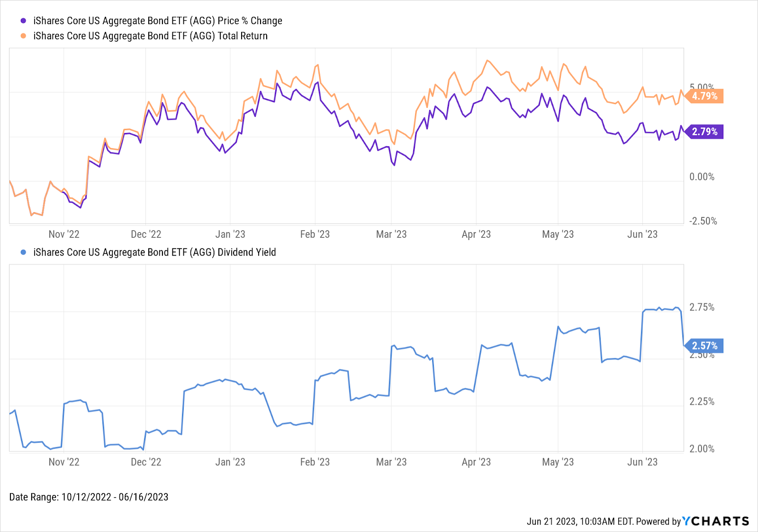Image resolution: width=758 pixels, height=532 pixels.
Task: Click the blue 2.57% dividend yield value flag
Action: point(704,346)
